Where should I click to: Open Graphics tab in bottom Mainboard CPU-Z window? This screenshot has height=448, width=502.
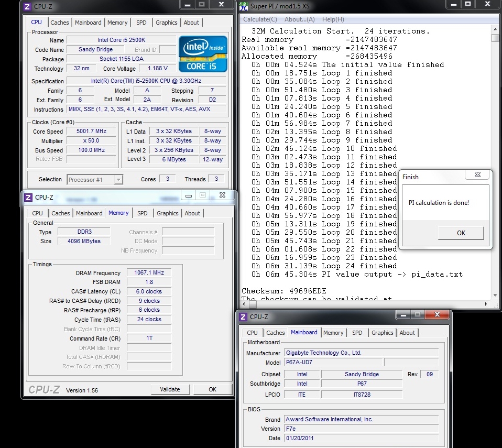pyautogui.click(x=382, y=333)
